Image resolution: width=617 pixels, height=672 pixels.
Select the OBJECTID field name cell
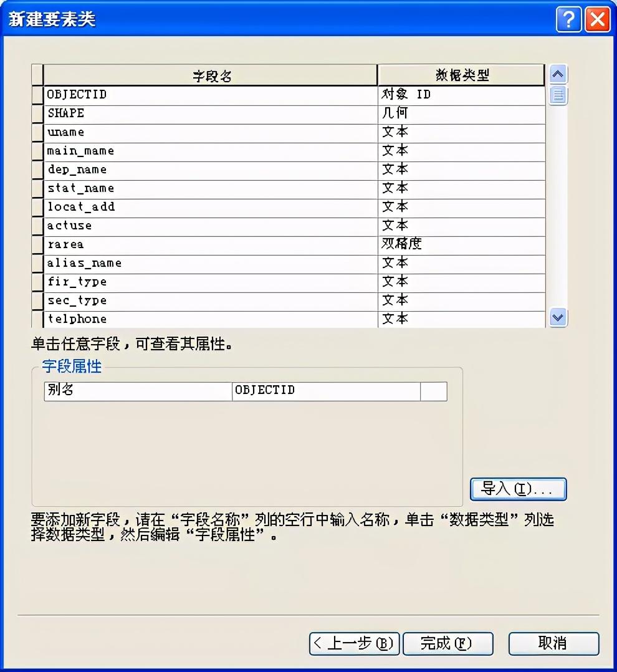pyautogui.click(x=211, y=95)
